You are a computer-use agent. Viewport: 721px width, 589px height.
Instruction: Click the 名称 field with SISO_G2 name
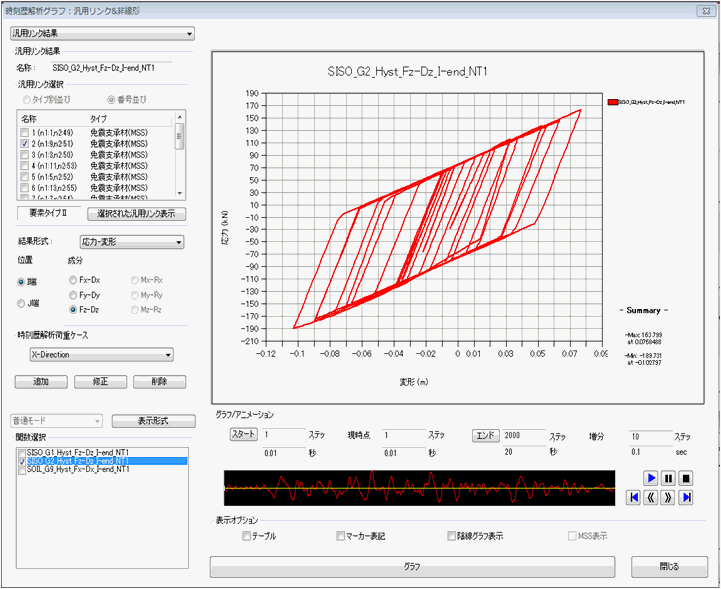pyautogui.click(x=111, y=68)
